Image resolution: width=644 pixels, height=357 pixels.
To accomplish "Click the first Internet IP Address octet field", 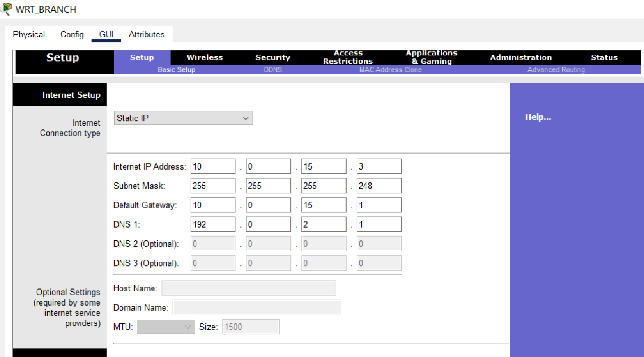I will coord(212,166).
